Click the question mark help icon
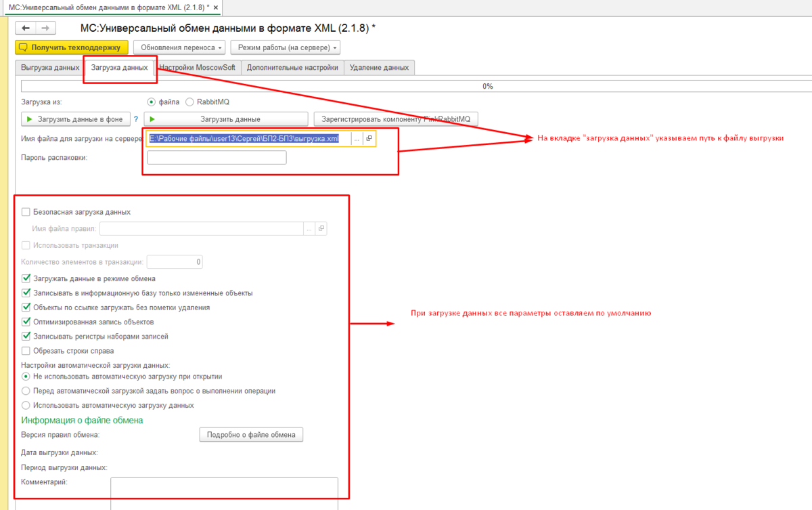Image resolution: width=812 pixels, height=510 pixels. tap(136, 119)
